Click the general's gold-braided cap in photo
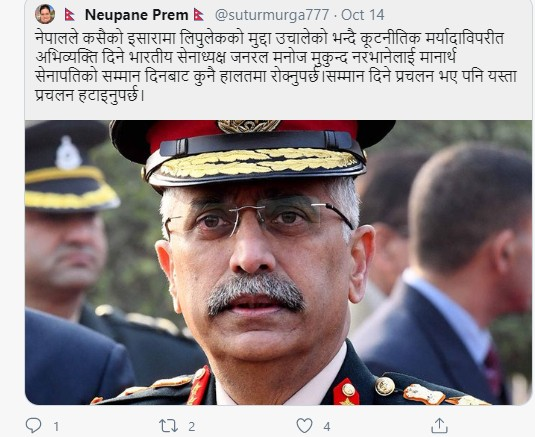 click(x=252, y=154)
